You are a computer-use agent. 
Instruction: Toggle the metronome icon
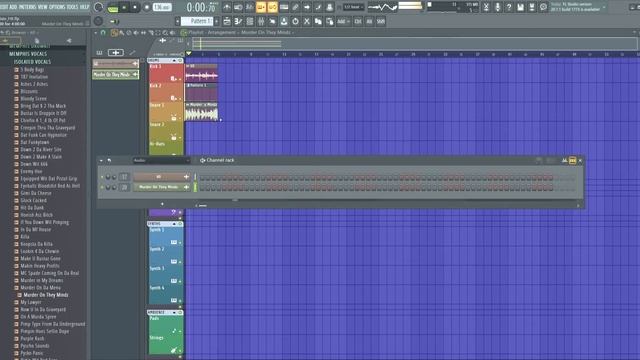pyautogui.click(x=227, y=7)
